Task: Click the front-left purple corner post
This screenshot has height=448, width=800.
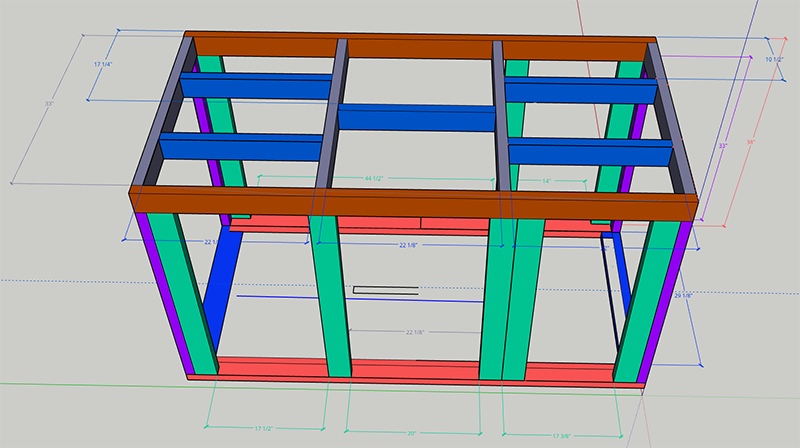Action: pyautogui.click(x=164, y=293)
